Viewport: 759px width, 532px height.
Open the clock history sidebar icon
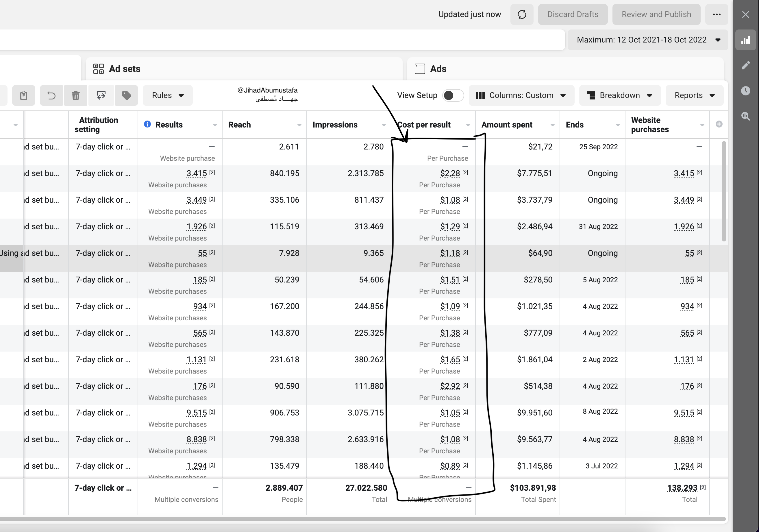[745, 90]
